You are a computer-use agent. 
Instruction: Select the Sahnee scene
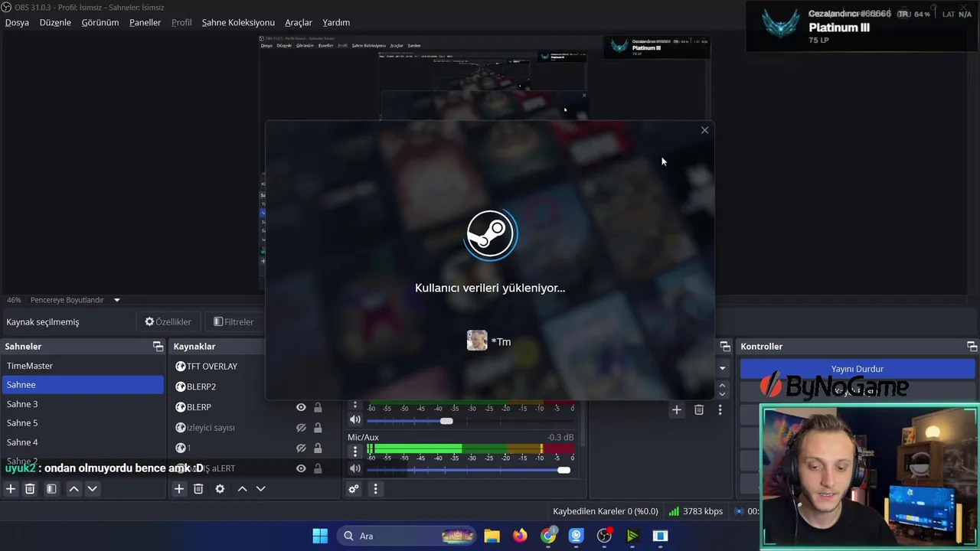click(x=83, y=385)
